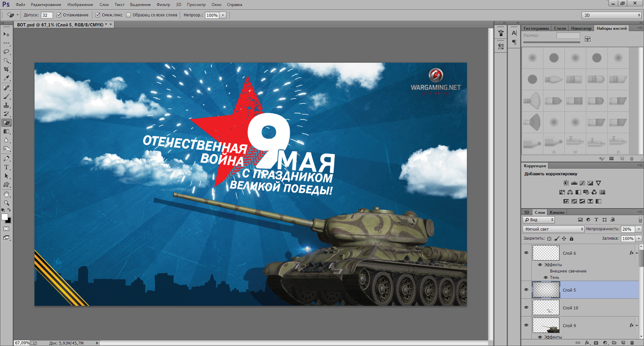Viewport: 644px width, 346px height.
Task: Select the Lasso tool
Action: click(x=6, y=52)
